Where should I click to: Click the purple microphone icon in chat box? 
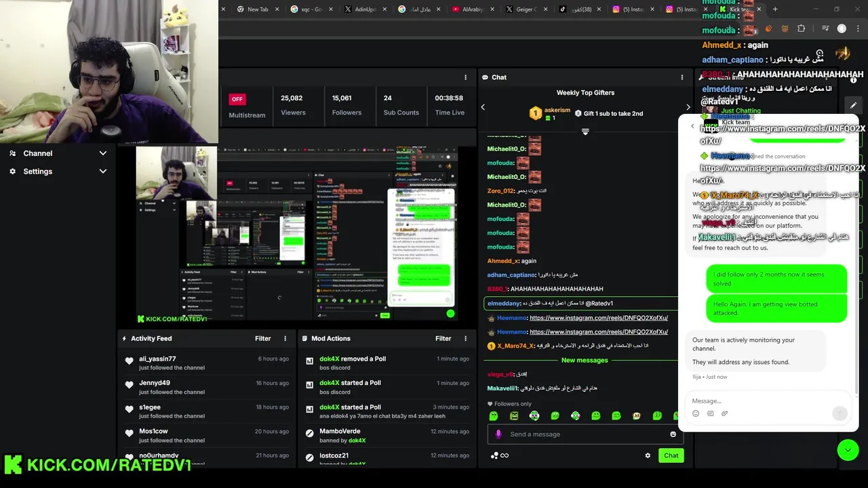[x=498, y=434]
